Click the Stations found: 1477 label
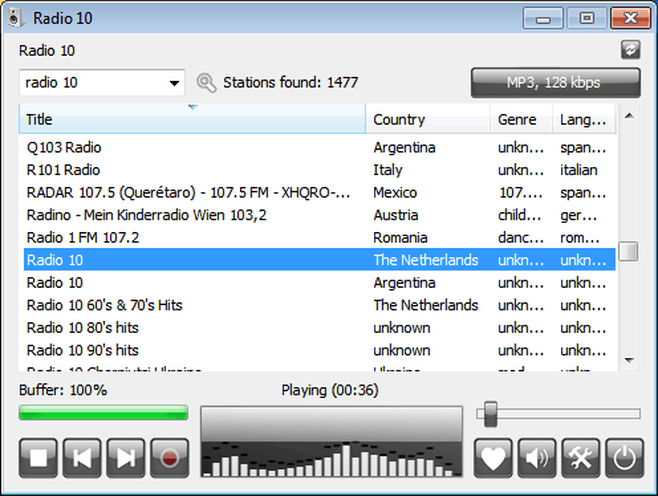This screenshot has width=658, height=496. click(290, 82)
